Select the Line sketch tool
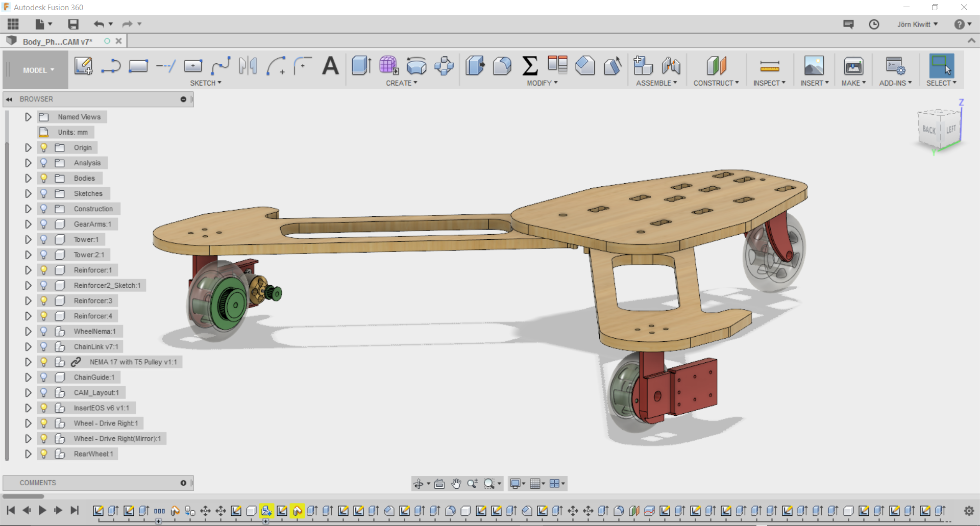980x526 pixels. click(111, 66)
